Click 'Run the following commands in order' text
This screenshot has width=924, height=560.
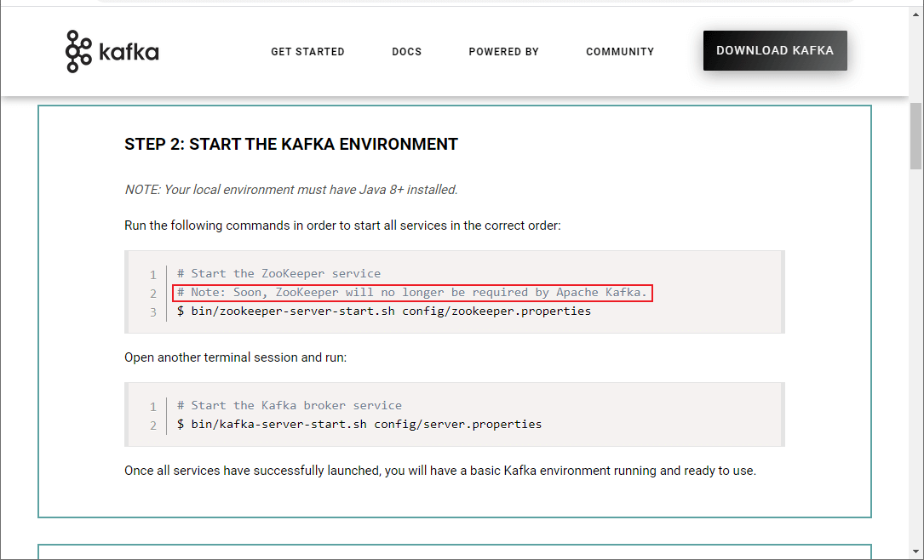pos(342,226)
